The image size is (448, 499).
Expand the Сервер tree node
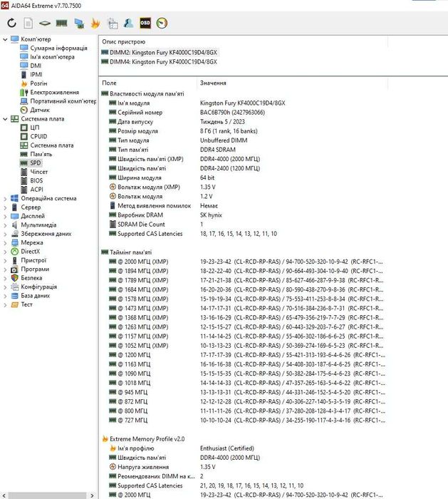[5, 207]
